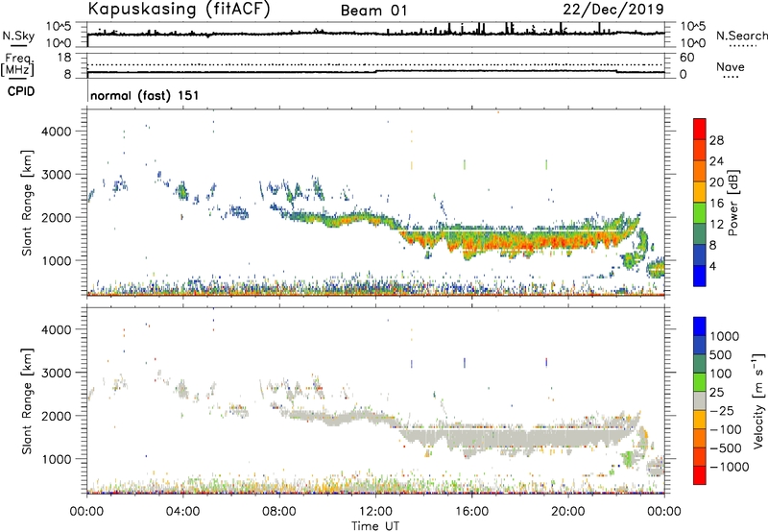The width and height of the screenshot is (768, 532).
Task: Click the "Nave" legend label
Action: [x=731, y=66]
